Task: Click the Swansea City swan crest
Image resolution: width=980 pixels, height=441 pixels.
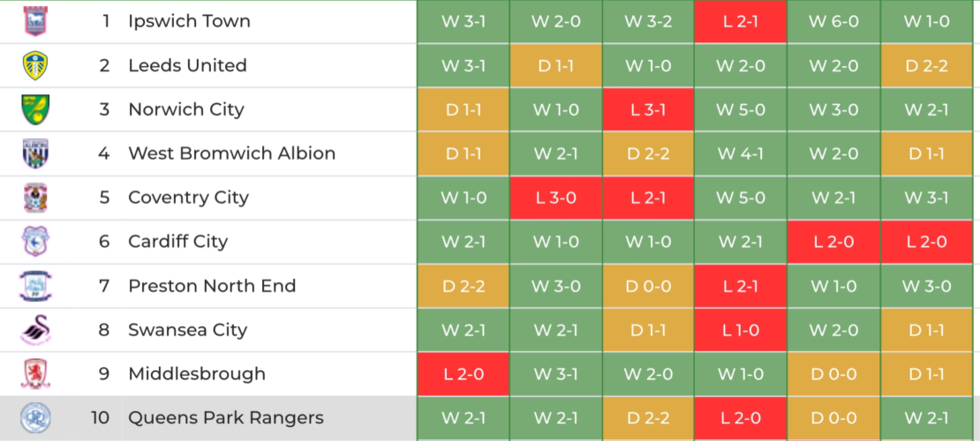Action: pos(36,330)
